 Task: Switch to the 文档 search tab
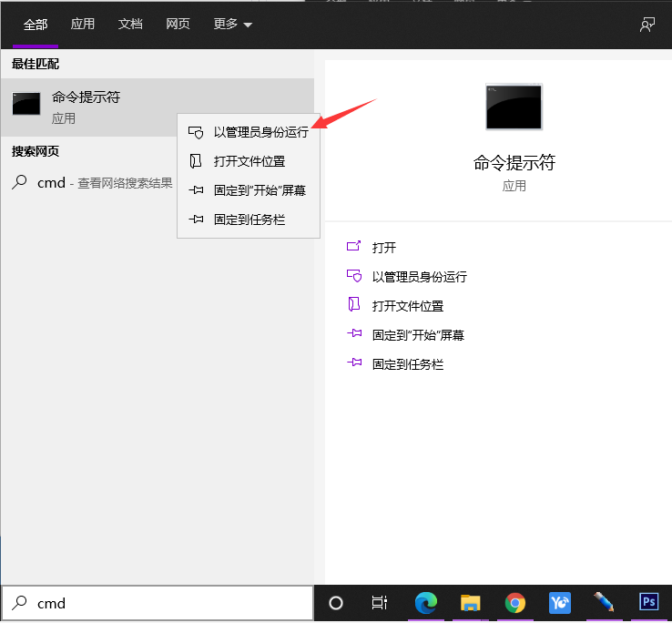pyautogui.click(x=130, y=25)
